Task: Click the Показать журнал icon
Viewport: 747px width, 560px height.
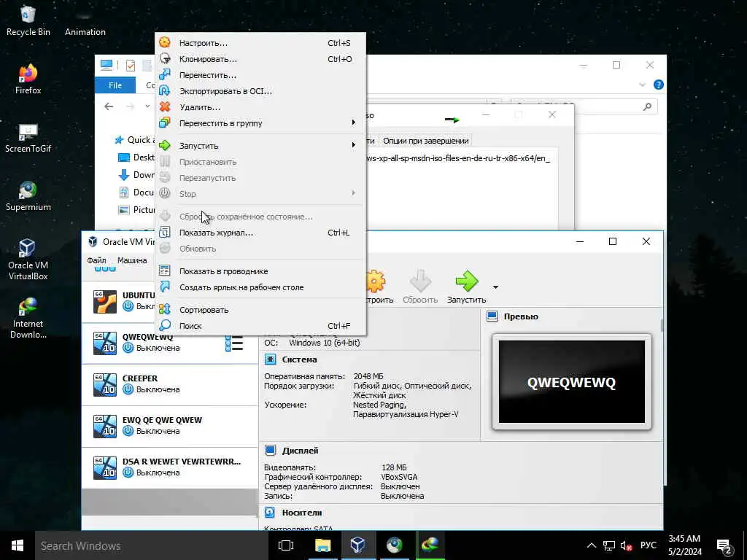Action: pyautogui.click(x=165, y=233)
